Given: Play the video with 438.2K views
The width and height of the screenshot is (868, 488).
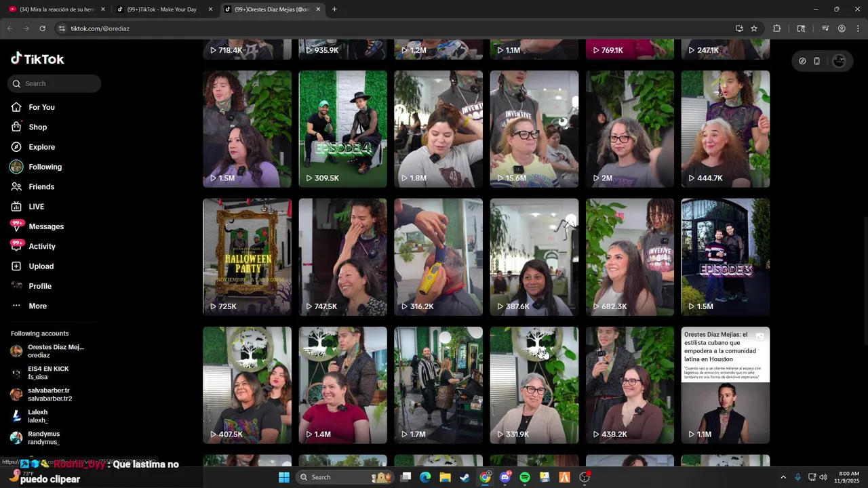Looking at the screenshot, I should (x=630, y=385).
